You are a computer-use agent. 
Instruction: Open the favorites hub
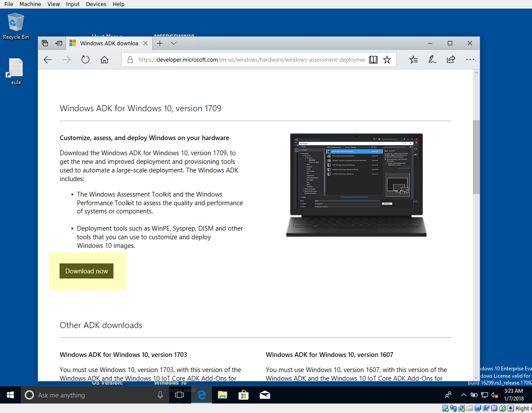click(x=413, y=59)
